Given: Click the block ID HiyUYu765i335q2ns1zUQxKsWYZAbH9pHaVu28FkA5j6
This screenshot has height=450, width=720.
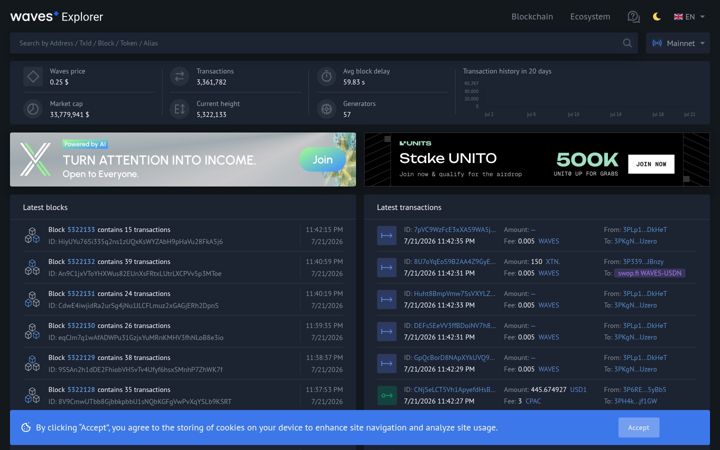Looking at the screenshot, I should click(141, 242).
